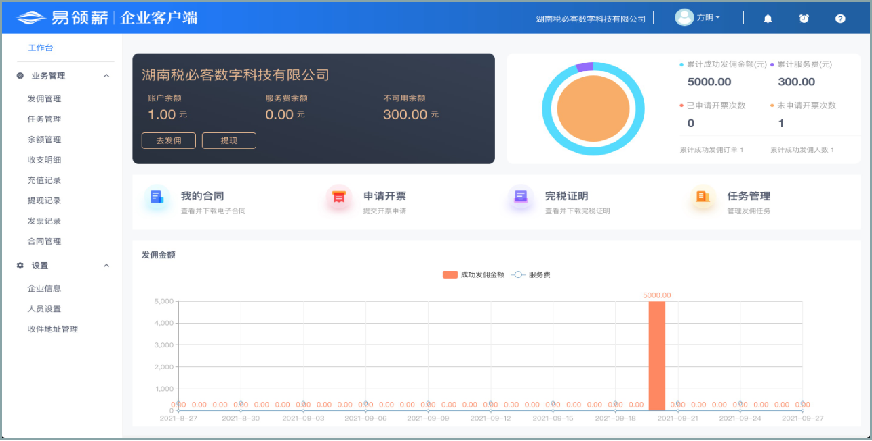Go to 工作台 in sidebar

[41, 48]
